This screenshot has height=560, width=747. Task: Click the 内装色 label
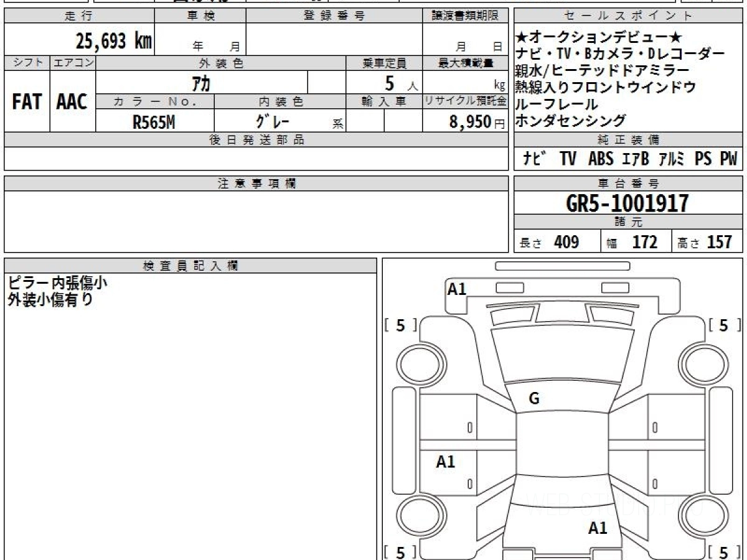[x=280, y=101]
